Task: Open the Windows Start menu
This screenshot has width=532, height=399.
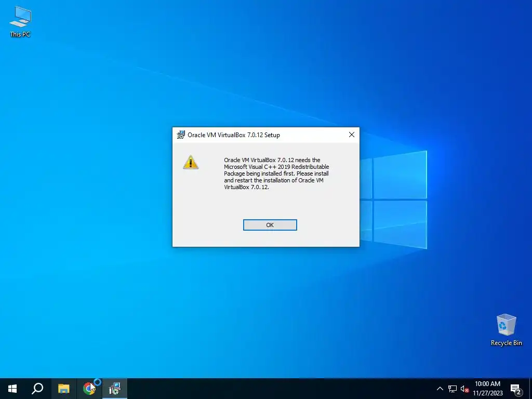Action: pyautogui.click(x=12, y=389)
